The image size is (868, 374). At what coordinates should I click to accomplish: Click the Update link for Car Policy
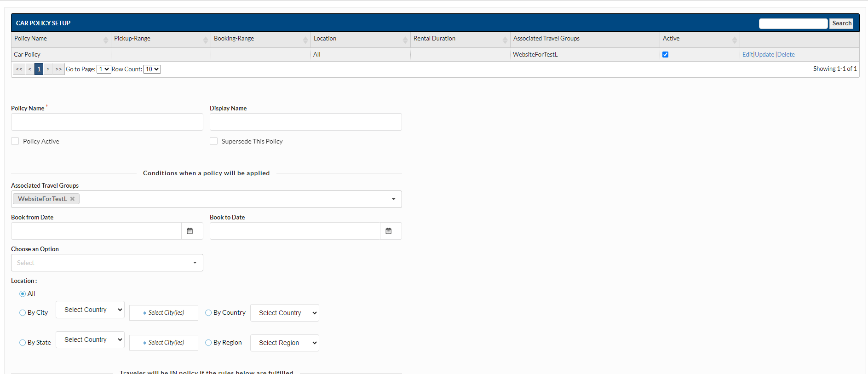765,54
